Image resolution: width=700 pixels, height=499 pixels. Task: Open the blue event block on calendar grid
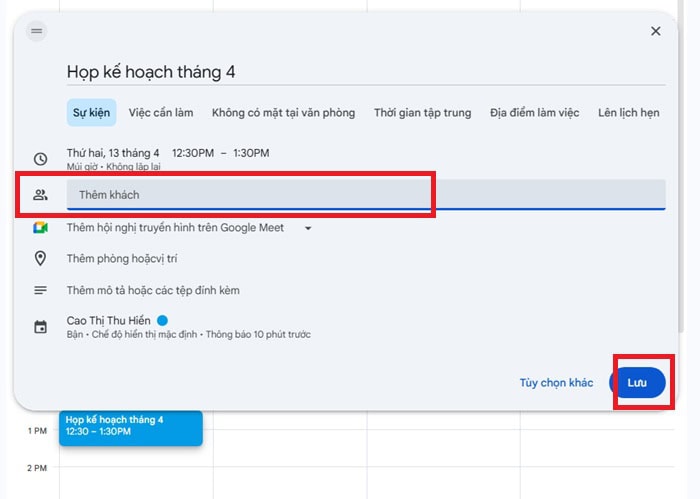tap(130, 426)
